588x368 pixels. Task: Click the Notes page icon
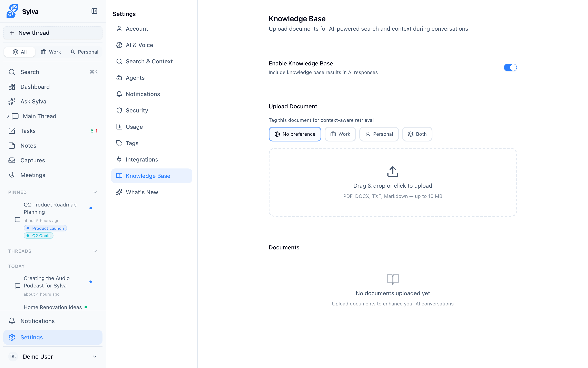coord(12,146)
